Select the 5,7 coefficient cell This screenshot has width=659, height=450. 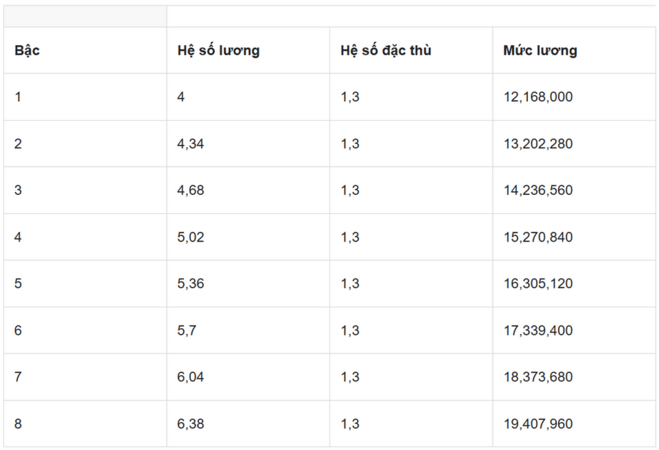pyautogui.click(x=248, y=330)
